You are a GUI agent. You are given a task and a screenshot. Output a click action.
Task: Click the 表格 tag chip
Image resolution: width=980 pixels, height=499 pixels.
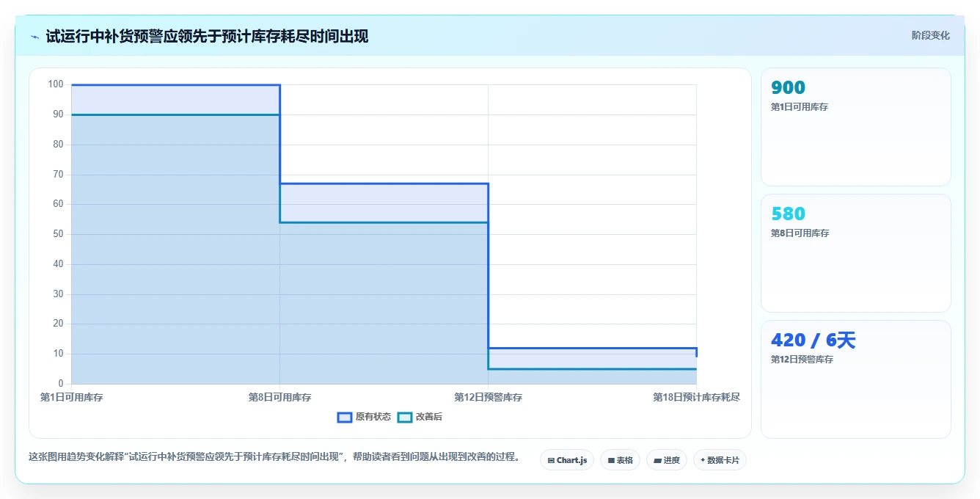tap(620, 460)
